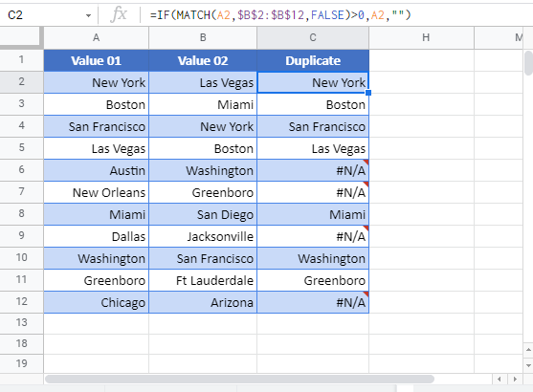Select cell A5 with Las Vegas
This screenshot has width=533, height=392.
coord(97,148)
